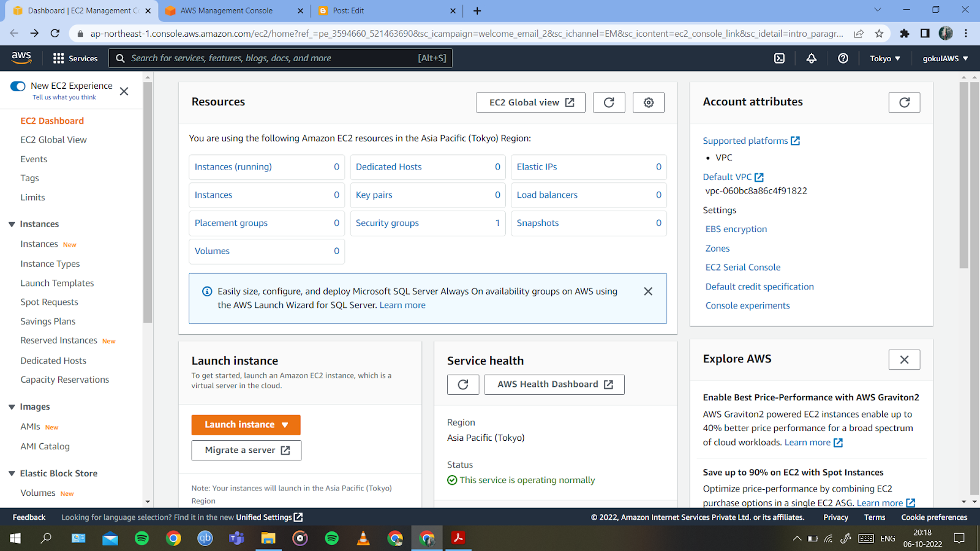Open gokulAWS account dropdown

pyautogui.click(x=945, y=58)
